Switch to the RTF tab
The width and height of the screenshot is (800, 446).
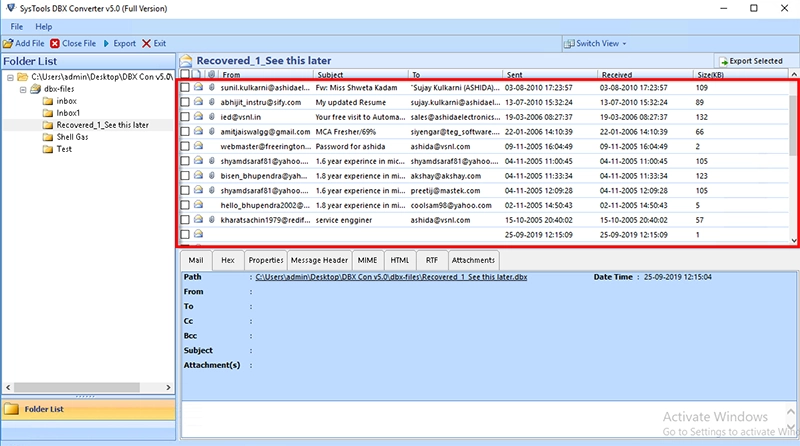point(432,260)
